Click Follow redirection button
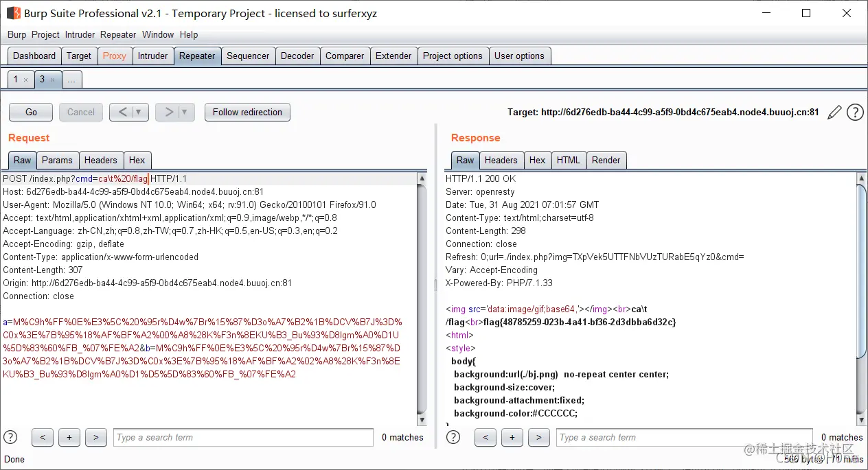This screenshot has height=470, width=868. pyautogui.click(x=247, y=112)
